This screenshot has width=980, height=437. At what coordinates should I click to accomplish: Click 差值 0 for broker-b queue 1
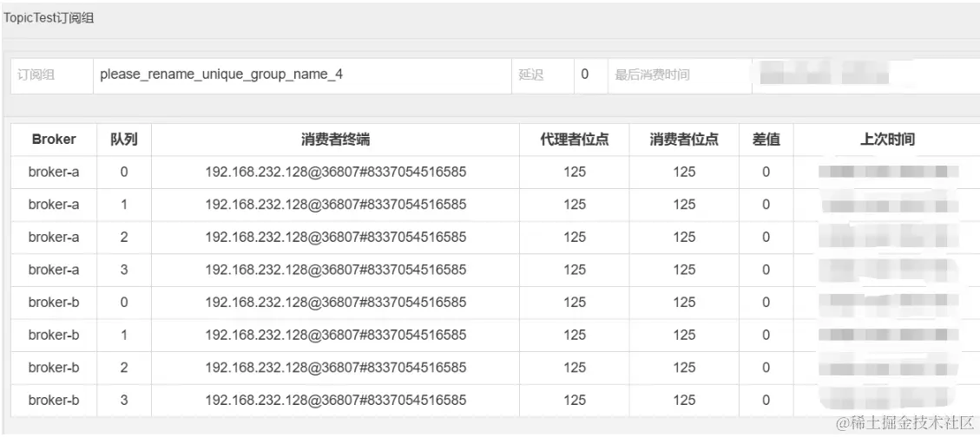coord(766,335)
